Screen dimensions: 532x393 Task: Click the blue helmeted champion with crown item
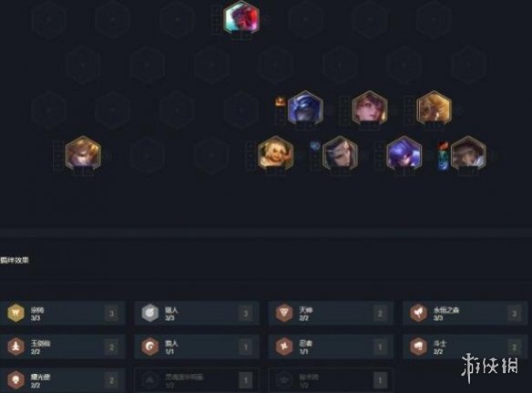pyautogui.click(x=305, y=108)
